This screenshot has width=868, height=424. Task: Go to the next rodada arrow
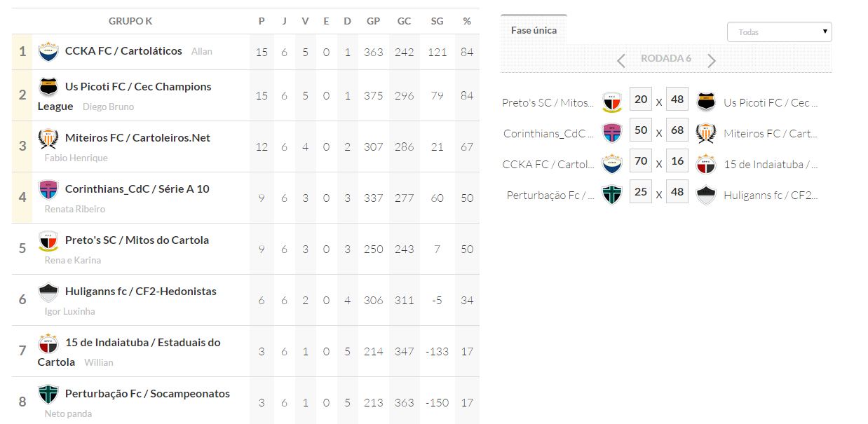[x=712, y=60]
